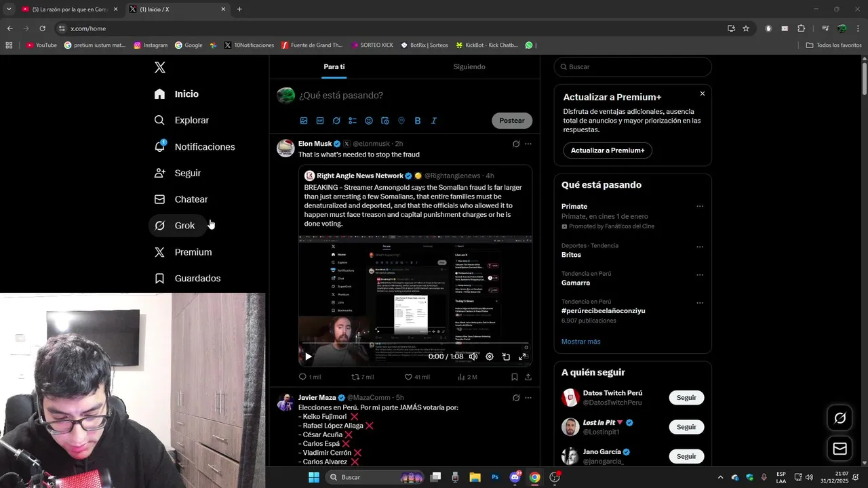
Task: Open Elon Musk's profile avatar
Action: coord(285,148)
